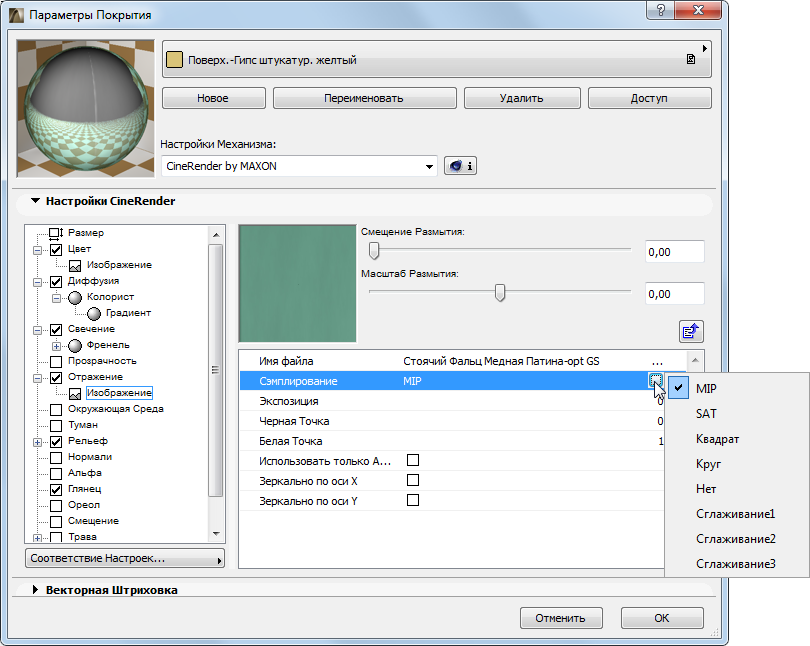Image resolution: width=810 pixels, height=646 pixels.
Task: Open the Соответствие Настроек menu button
Action: tap(124, 559)
